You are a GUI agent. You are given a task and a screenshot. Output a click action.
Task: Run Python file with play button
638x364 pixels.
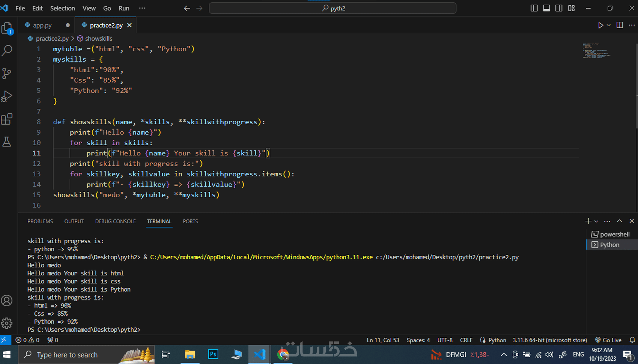tap(600, 25)
